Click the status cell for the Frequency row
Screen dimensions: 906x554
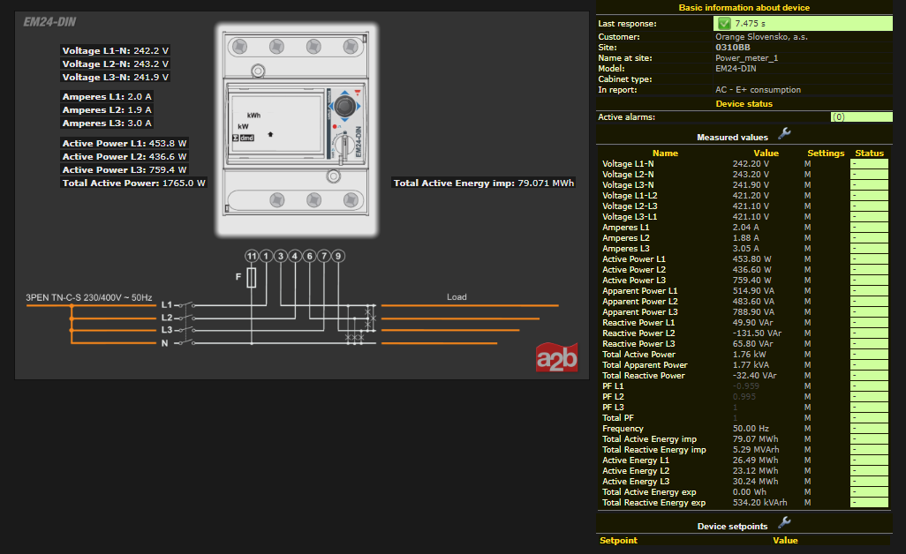(869, 428)
